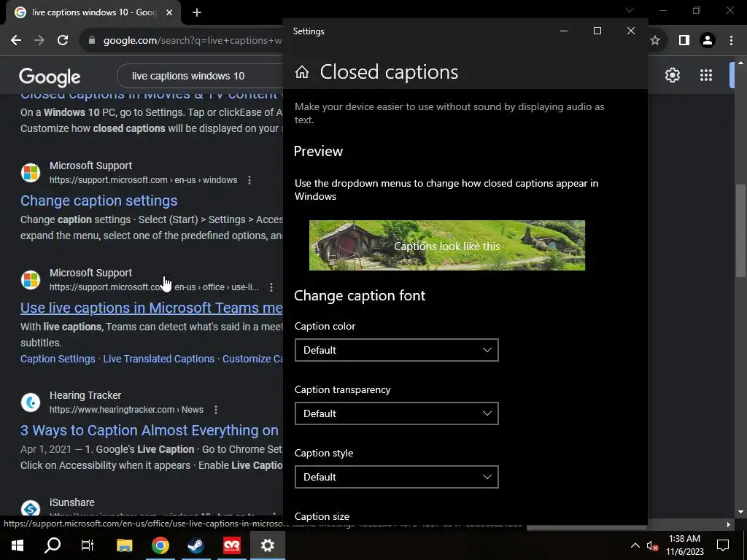Open Google quick settings gear
This screenshot has height=560, width=747.
pos(672,75)
